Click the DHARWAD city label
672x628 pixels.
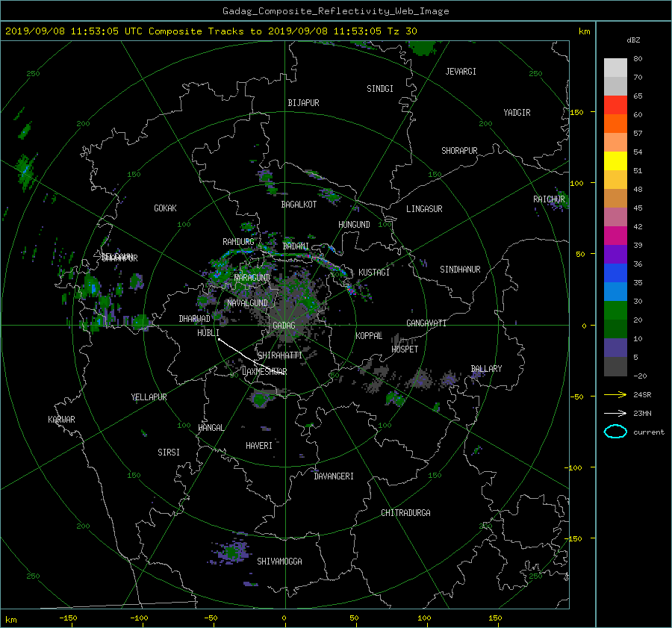pos(194,319)
